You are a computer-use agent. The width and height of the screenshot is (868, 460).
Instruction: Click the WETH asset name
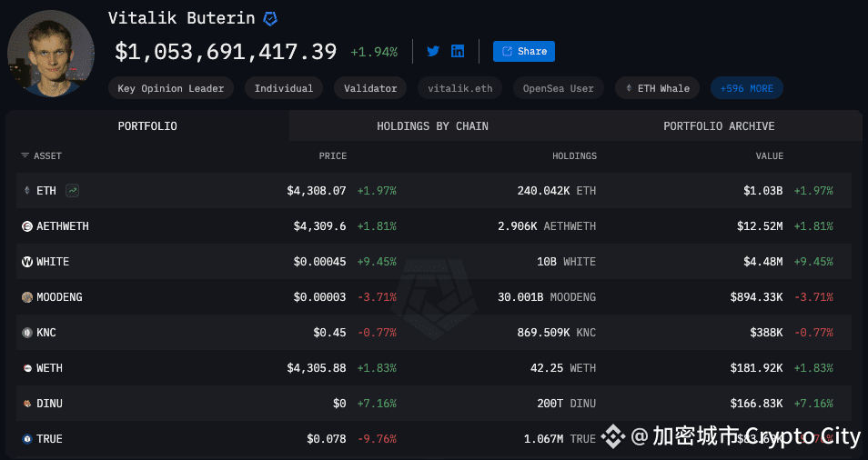tap(49, 367)
